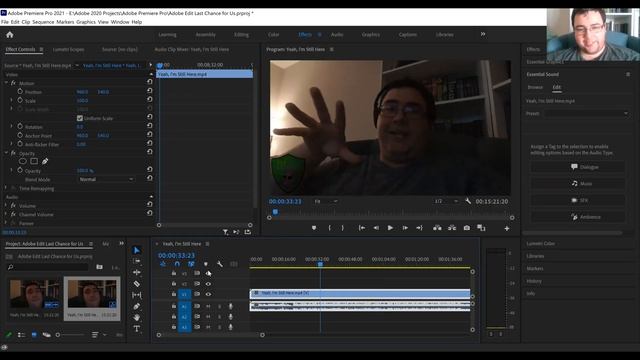Expand the Scale property

coord(11,100)
